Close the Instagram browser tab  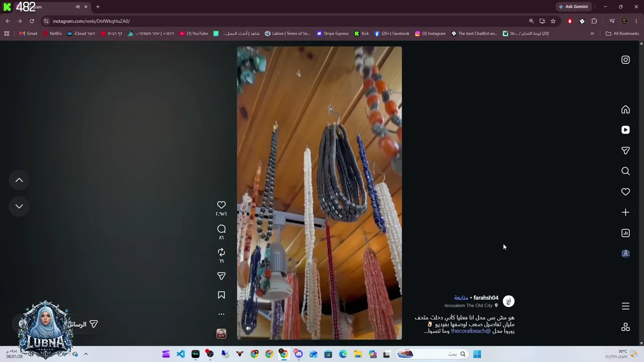point(86,7)
